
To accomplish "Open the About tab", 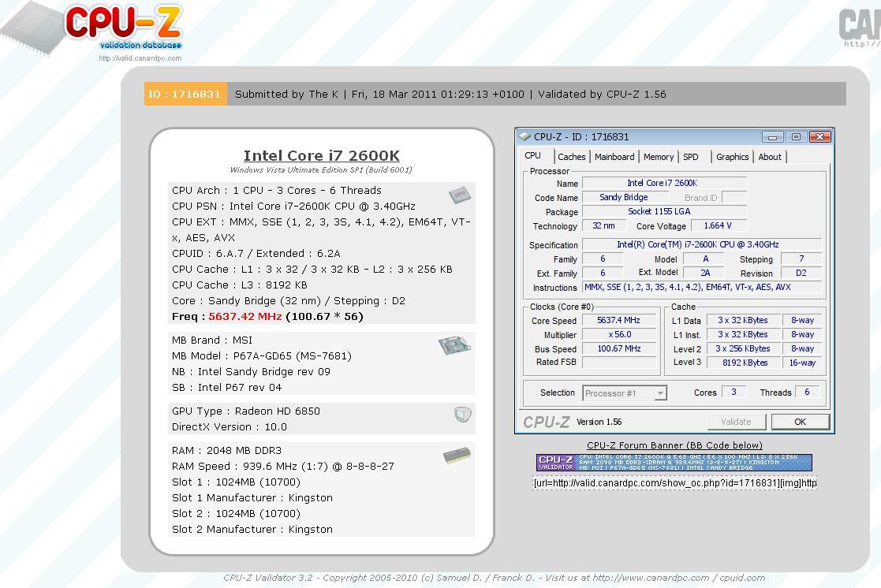I will click(x=770, y=158).
